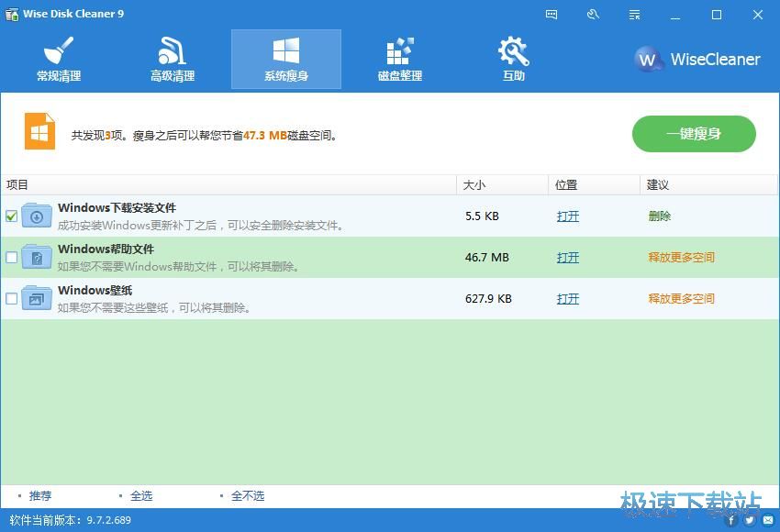Image resolution: width=780 pixels, height=532 pixels.
Task: Open the 磁盘整理 defrag tab
Action: coord(400,60)
